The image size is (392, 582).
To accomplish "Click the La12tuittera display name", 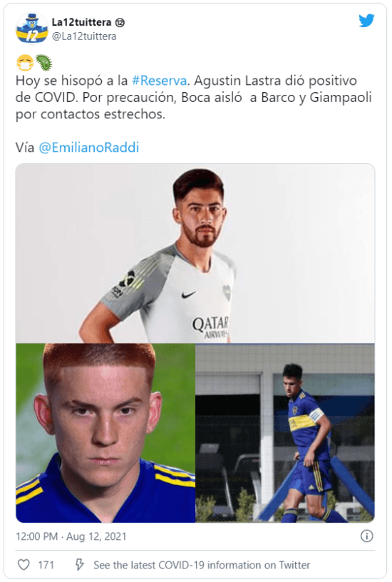I will pyautogui.click(x=81, y=22).
